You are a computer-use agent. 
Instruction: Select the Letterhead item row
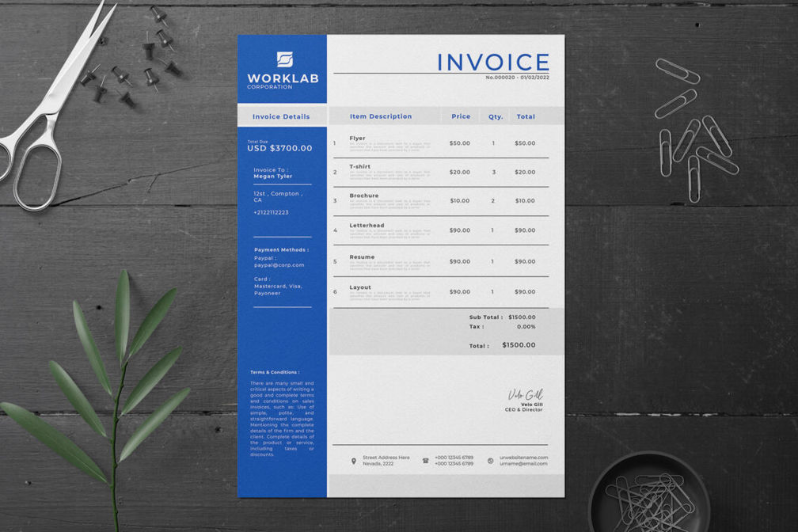[441, 230]
